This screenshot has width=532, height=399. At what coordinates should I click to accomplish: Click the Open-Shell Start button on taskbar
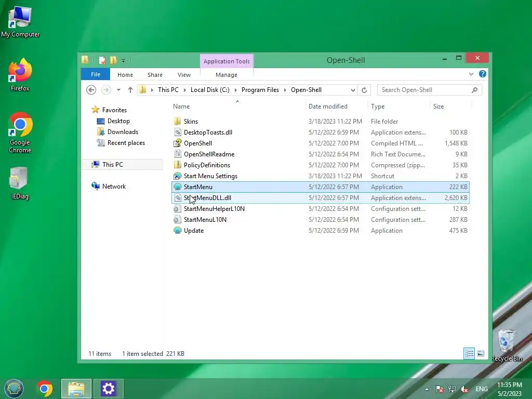[14, 389]
